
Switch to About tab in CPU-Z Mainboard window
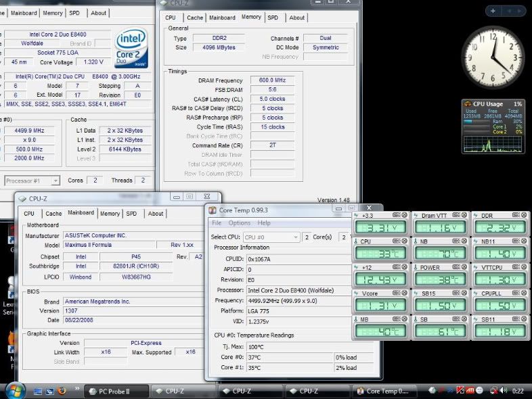coord(156,214)
